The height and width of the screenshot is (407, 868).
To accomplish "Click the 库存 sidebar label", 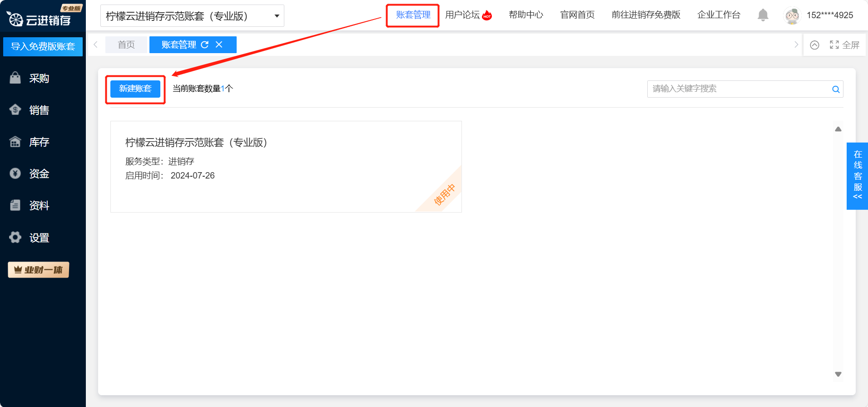I will click(39, 142).
